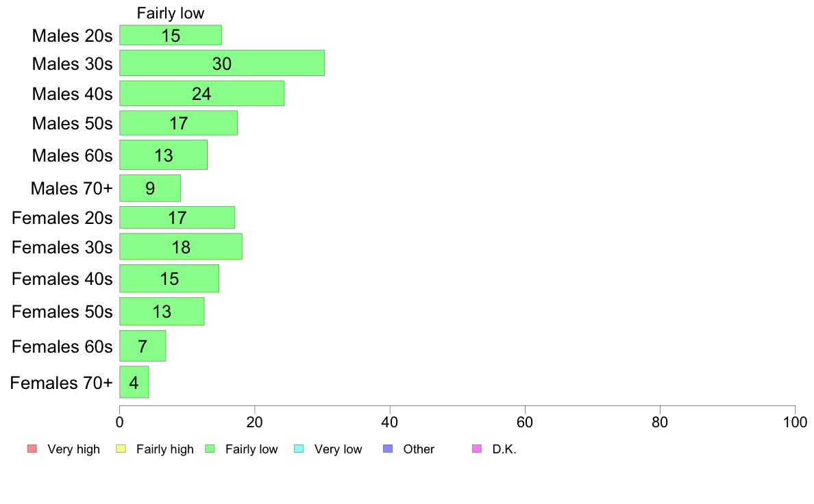
Task: Click the Very low cyan legend swatch
Action: [299, 449]
